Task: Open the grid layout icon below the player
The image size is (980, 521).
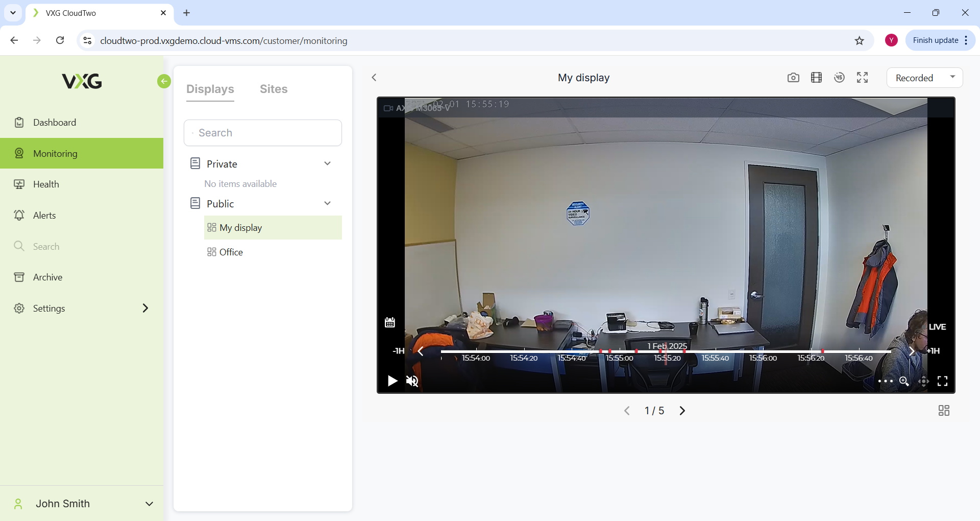Action: coord(944,411)
